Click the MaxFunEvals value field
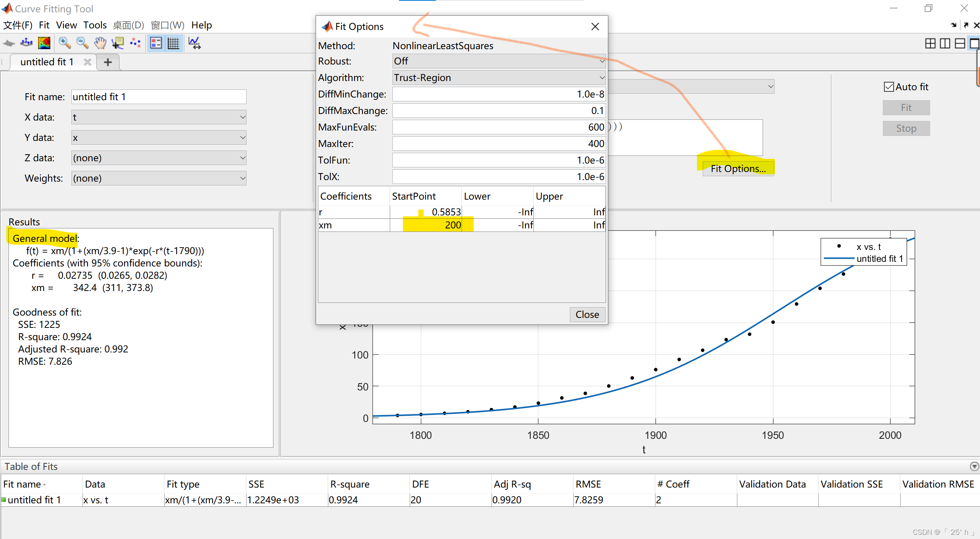 click(x=499, y=127)
